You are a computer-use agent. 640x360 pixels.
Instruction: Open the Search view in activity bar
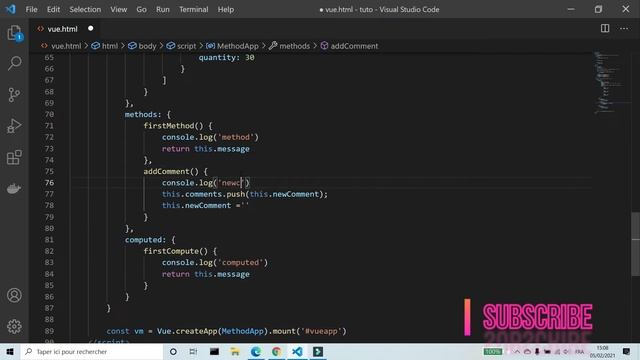point(14,63)
